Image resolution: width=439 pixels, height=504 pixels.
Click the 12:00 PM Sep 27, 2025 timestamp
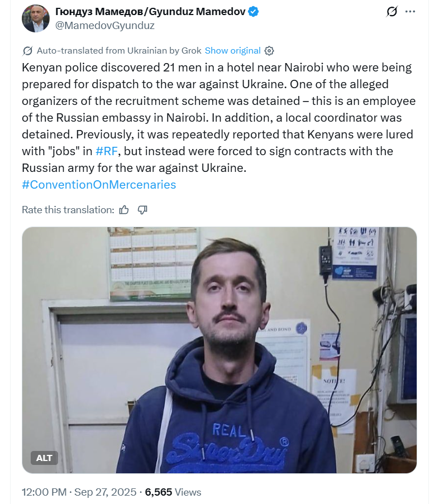point(79,492)
